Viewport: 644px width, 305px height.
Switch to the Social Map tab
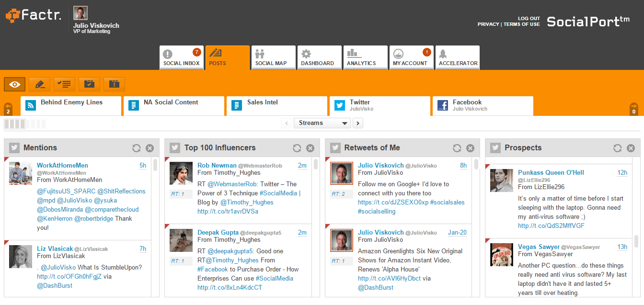pyautogui.click(x=274, y=57)
